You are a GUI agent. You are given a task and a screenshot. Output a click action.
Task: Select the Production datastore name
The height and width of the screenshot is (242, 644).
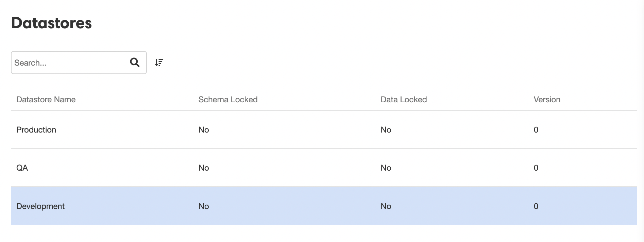[x=36, y=130]
